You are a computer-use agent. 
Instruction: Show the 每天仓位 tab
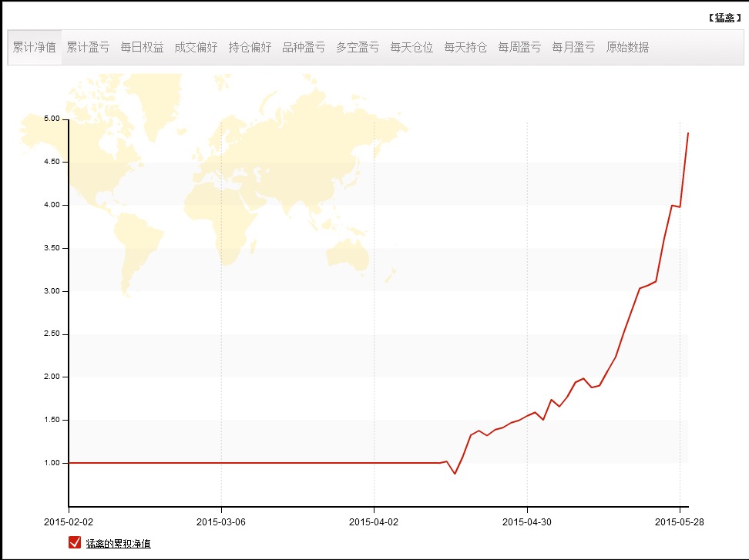coord(412,47)
